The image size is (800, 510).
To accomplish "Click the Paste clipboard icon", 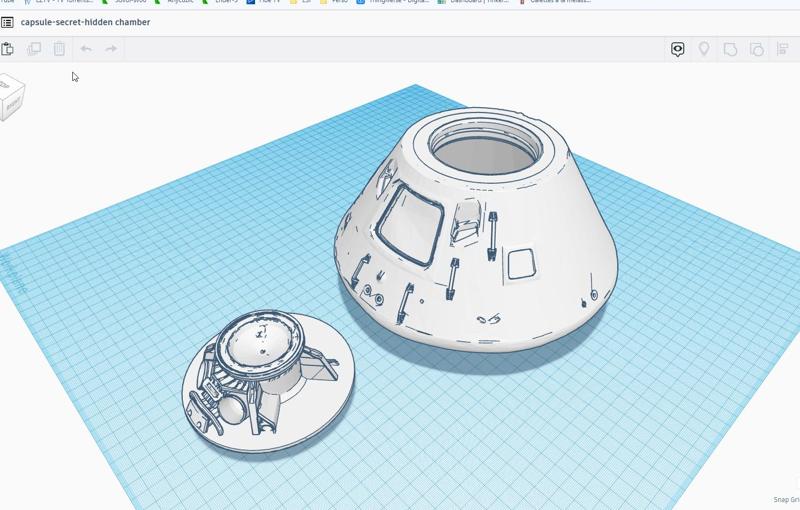I will (x=7, y=49).
